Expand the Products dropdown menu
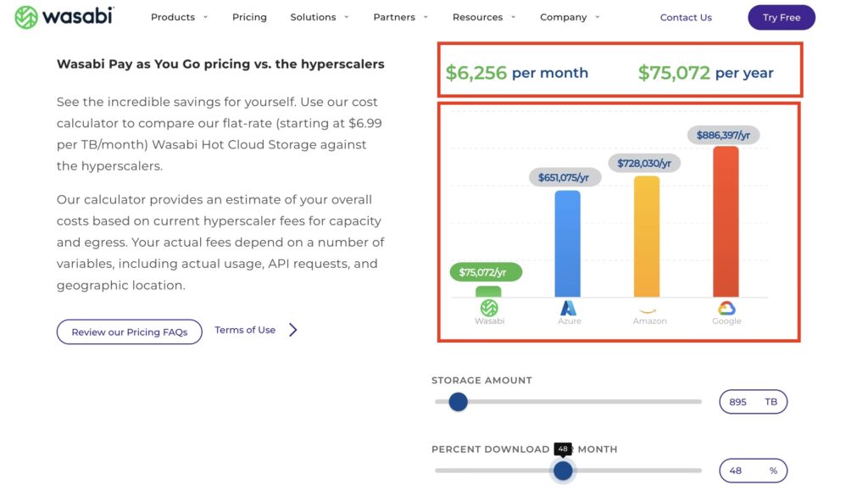 tap(179, 17)
